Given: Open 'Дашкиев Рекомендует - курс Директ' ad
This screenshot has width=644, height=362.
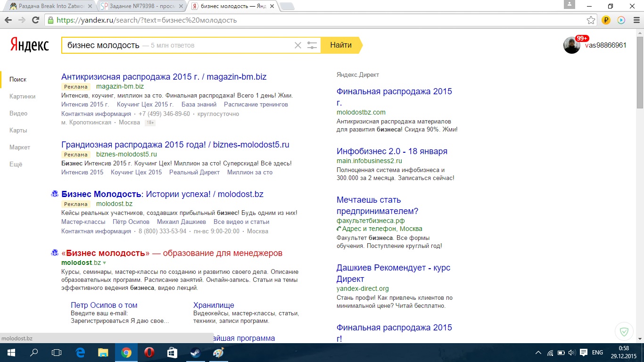Looking at the screenshot, I should click(x=394, y=273).
